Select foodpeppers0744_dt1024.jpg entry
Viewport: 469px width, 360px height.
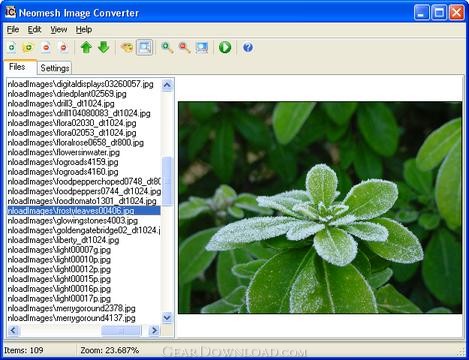(x=84, y=191)
